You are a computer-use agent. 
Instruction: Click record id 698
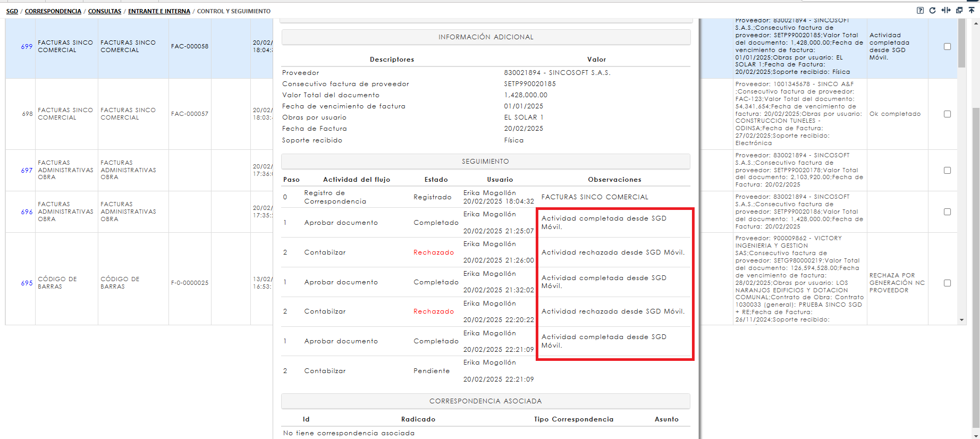click(x=27, y=114)
